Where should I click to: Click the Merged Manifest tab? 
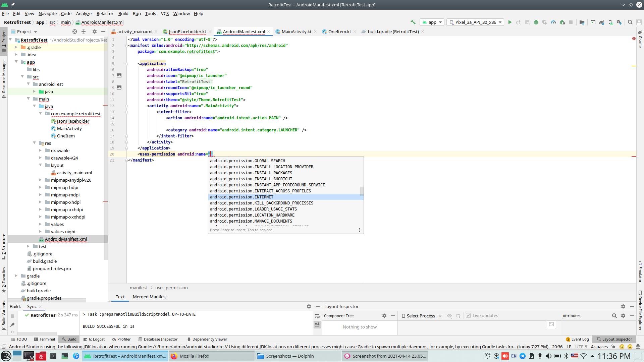pos(150,297)
